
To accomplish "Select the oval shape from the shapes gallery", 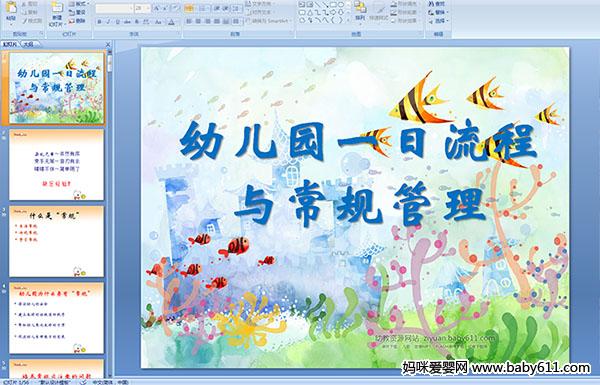I will tap(341, 4).
